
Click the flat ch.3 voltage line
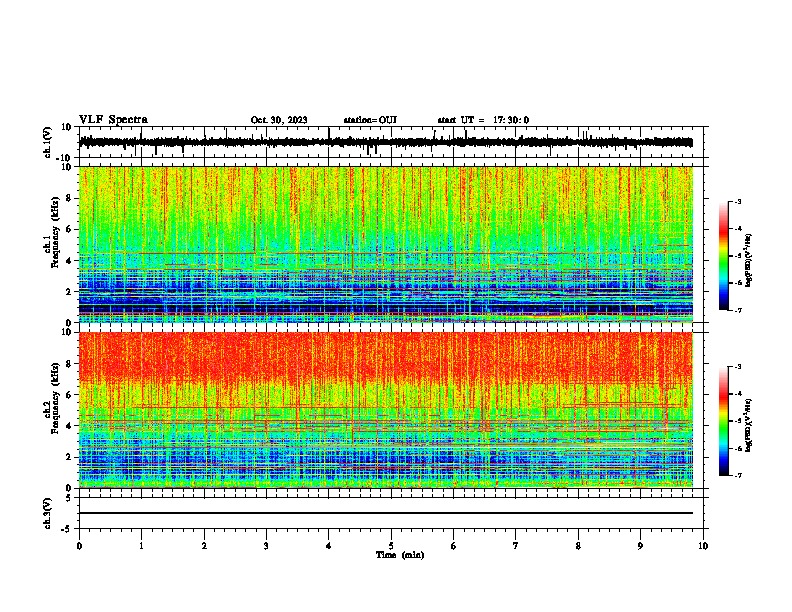pyautogui.click(x=385, y=513)
